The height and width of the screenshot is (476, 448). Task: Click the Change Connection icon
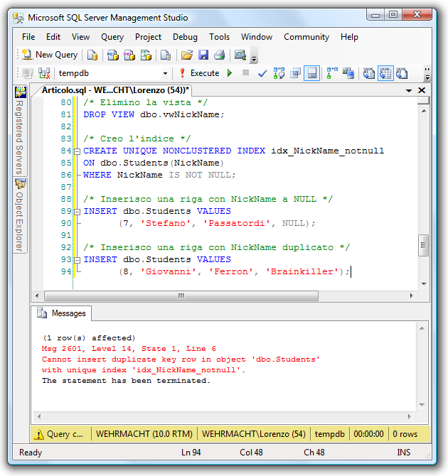pyautogui.click(x=44, y=73)
